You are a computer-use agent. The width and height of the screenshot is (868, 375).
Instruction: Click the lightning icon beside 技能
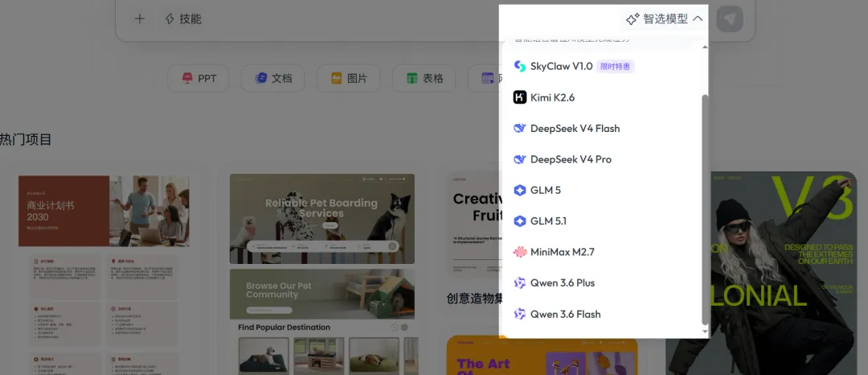170,19
